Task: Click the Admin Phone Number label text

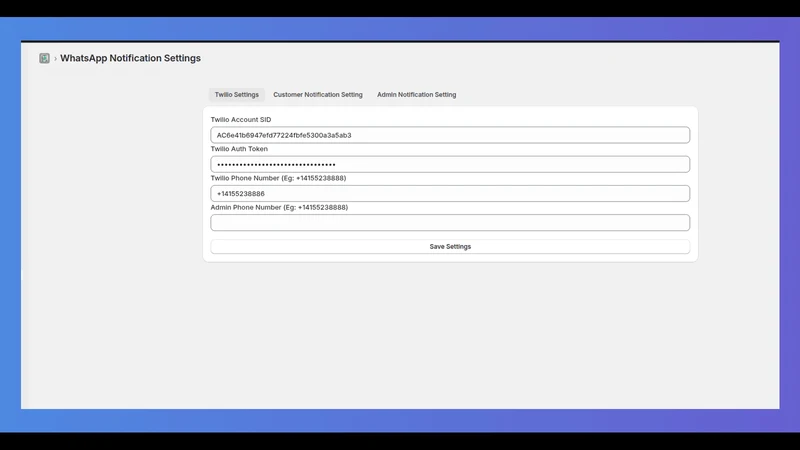Action: pyautogui.click(x=279, y=207)
